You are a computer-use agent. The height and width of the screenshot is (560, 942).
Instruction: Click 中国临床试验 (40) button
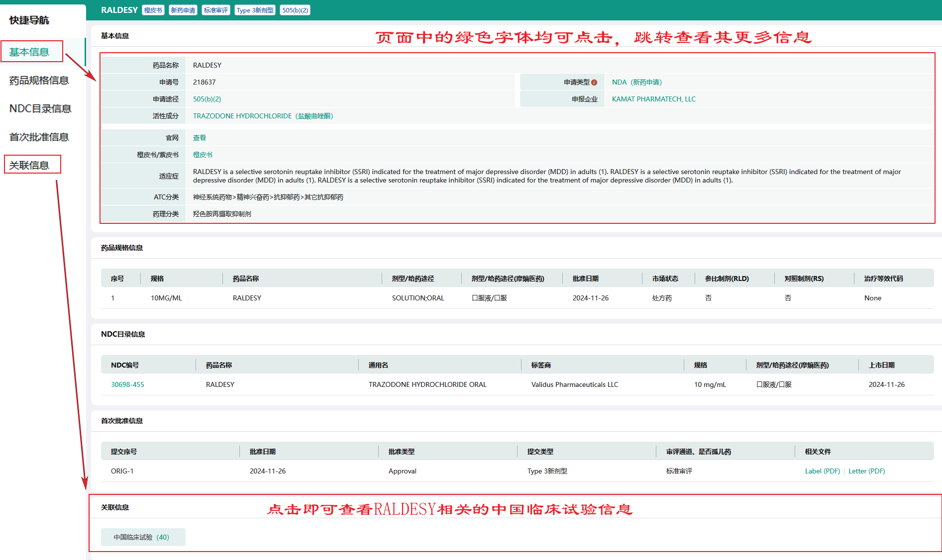[143, 538]
